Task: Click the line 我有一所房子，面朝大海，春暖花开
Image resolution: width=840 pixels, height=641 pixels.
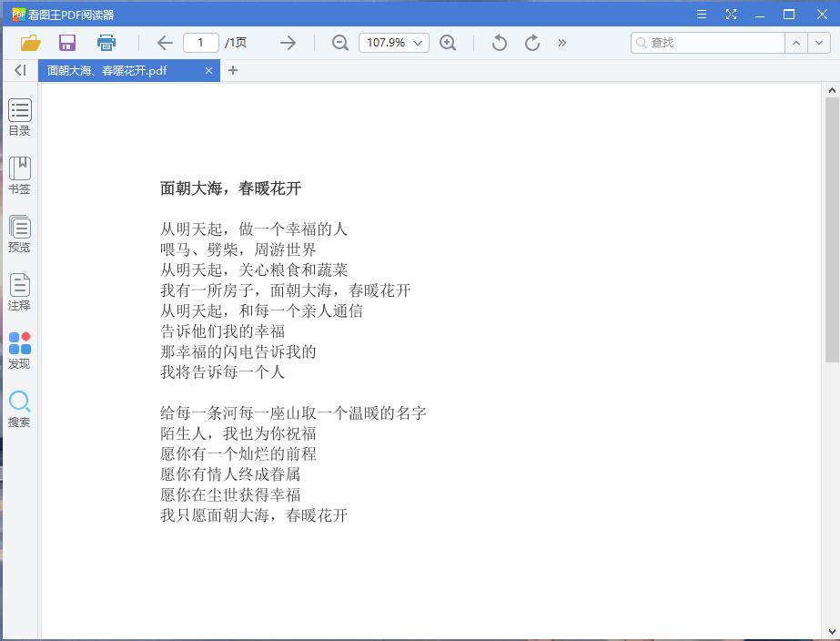Action: click(x=286, y=290)
